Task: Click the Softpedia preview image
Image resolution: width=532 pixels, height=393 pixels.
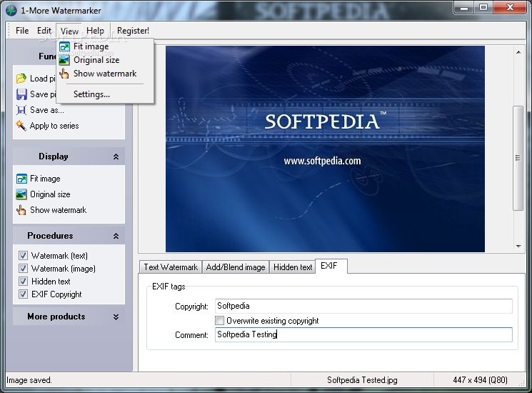Action: pyautogui.click(x=325, y=149)
